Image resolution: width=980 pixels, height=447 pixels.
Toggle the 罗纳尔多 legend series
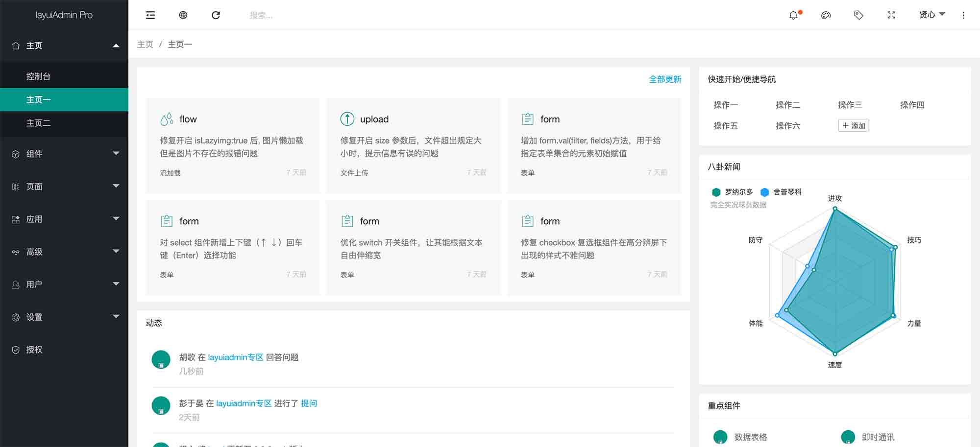pyautogui.click(x=732, y=192)
